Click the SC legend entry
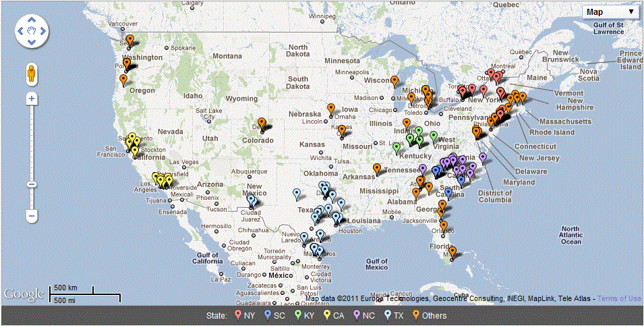The width and height of the screenshot is (644, 326). (x=274, y=316)
